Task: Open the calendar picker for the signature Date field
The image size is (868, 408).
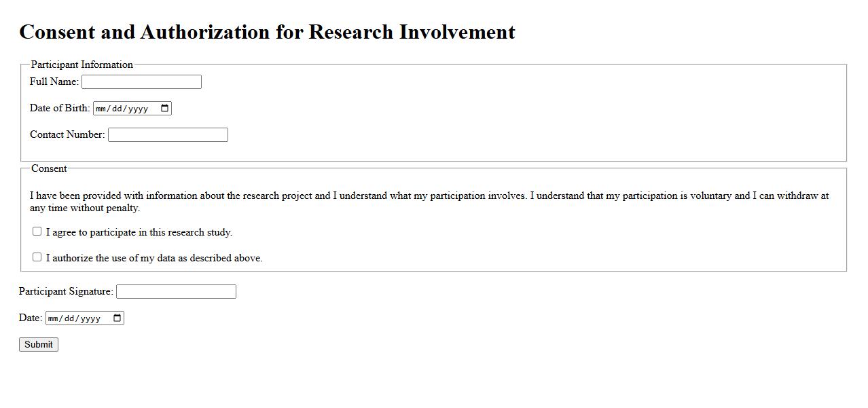Action: click(117, 318)
